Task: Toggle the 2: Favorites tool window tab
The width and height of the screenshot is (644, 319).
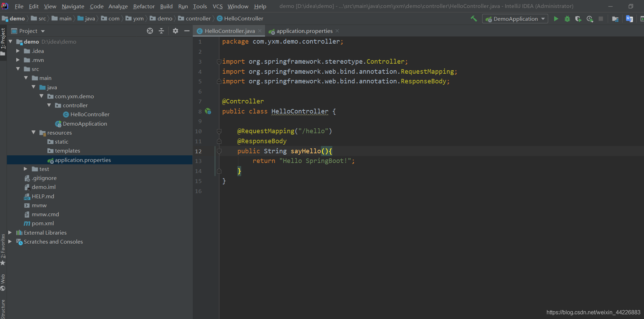Action: [x=3, y=249]
